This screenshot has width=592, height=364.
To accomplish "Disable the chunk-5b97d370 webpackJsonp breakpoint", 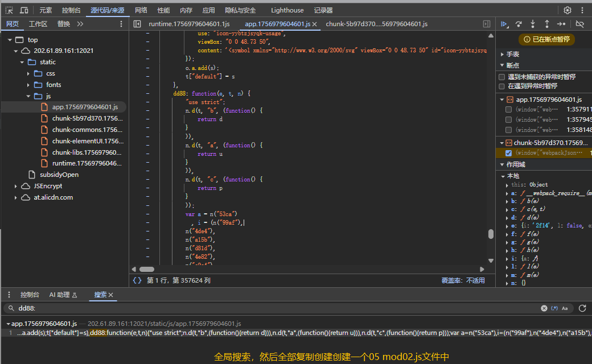I will [x=508, y=153].
